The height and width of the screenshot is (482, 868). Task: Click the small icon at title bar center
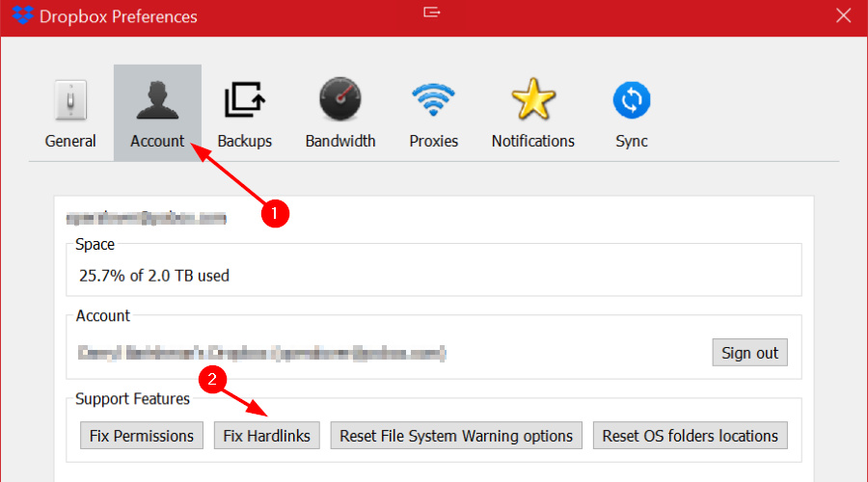pos(432,13)
